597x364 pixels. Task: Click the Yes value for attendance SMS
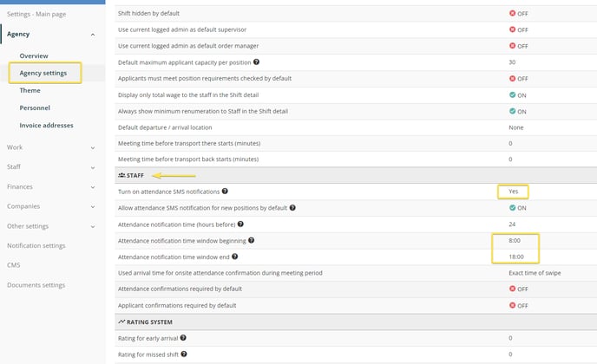coord(513,192)
